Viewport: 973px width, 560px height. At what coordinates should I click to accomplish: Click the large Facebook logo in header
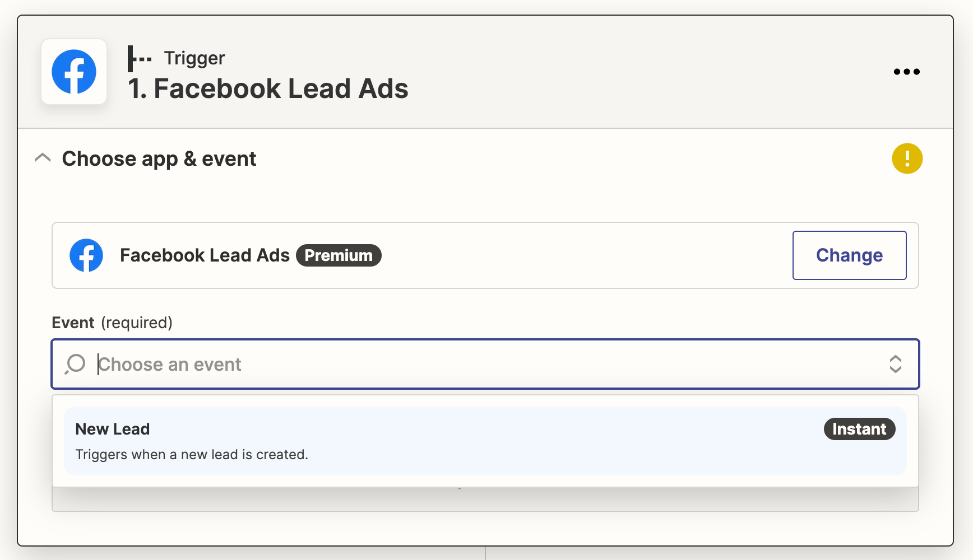pyautogui.click(x=74, y=72)
